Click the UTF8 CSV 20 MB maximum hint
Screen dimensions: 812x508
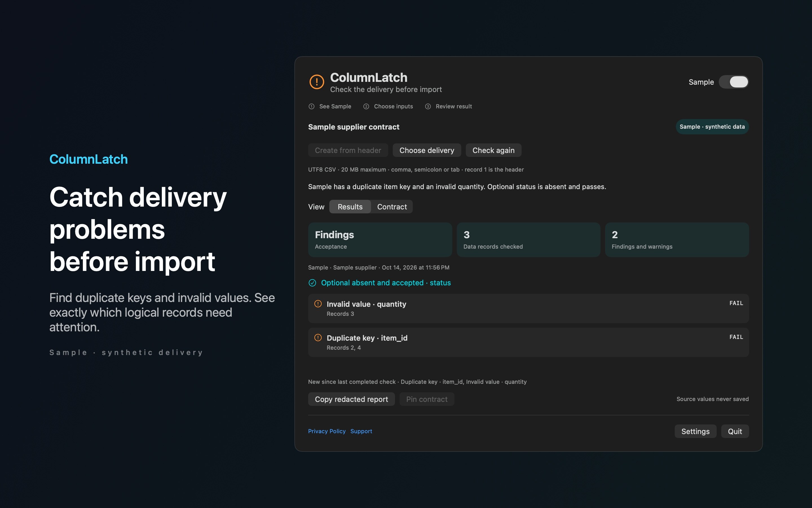(x=416, y=170)
